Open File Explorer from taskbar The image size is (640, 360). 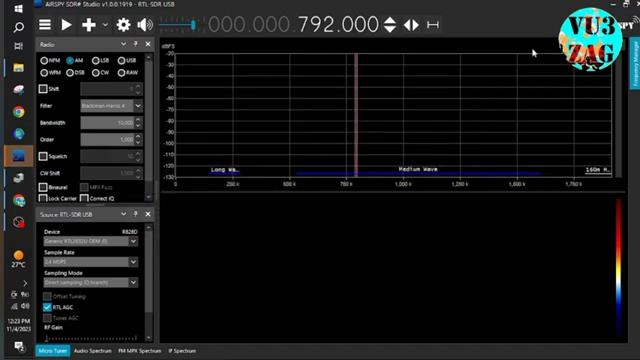[x=18, y=68]
